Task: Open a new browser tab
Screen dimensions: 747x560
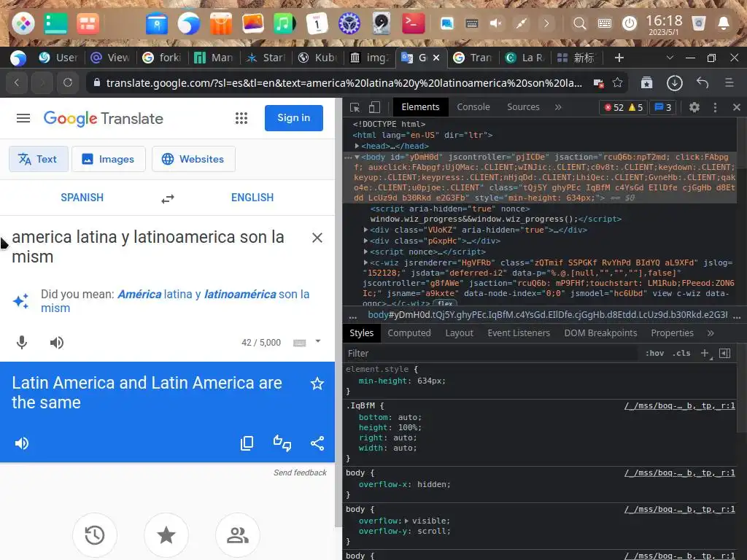Action: 619,58
